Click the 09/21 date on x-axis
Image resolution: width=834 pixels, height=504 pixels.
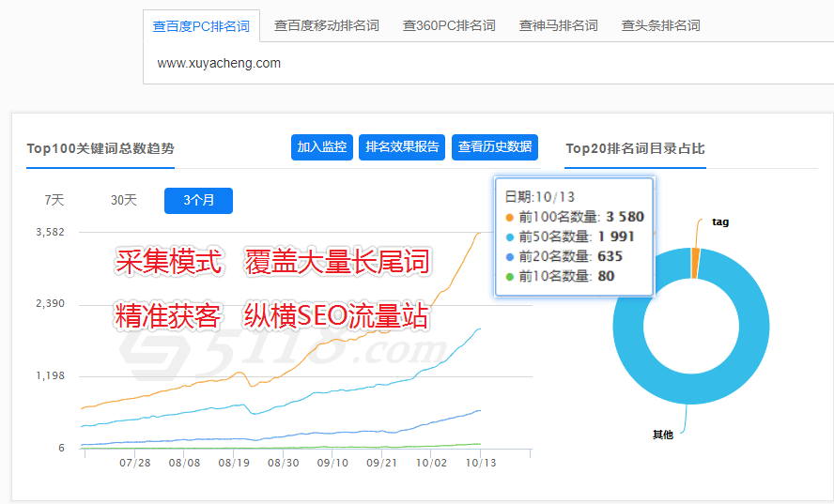coord(382,463)
